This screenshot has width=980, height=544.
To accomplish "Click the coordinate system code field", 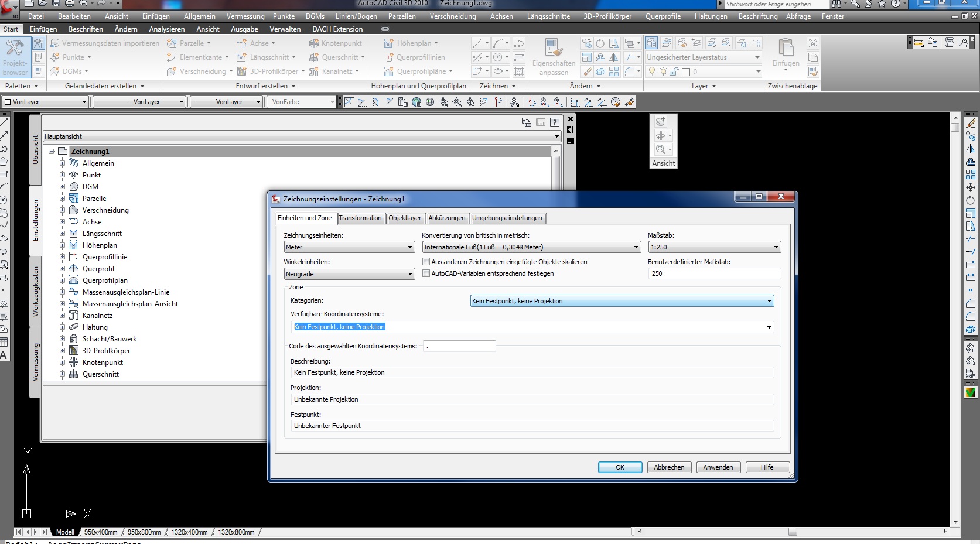I will click(459, 346).
